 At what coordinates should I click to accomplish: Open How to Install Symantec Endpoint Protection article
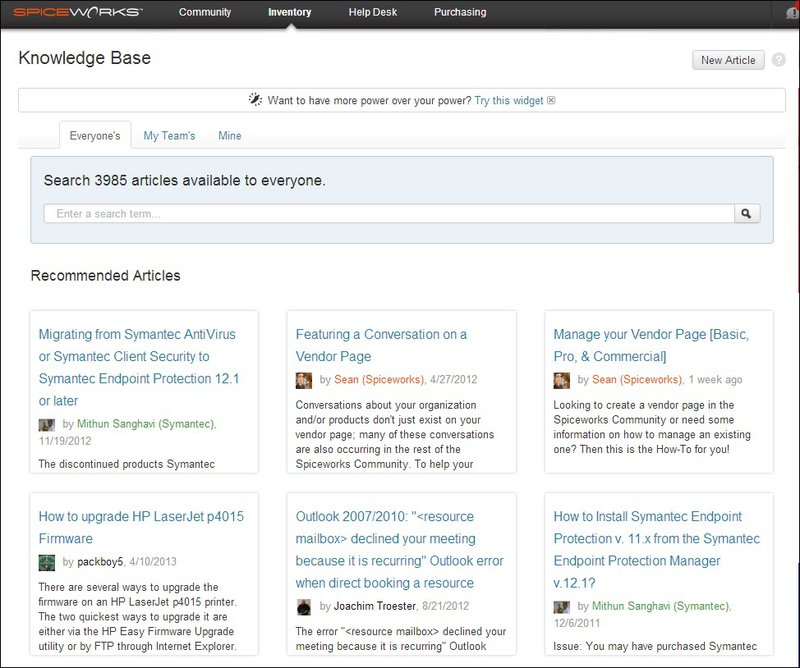657,550
